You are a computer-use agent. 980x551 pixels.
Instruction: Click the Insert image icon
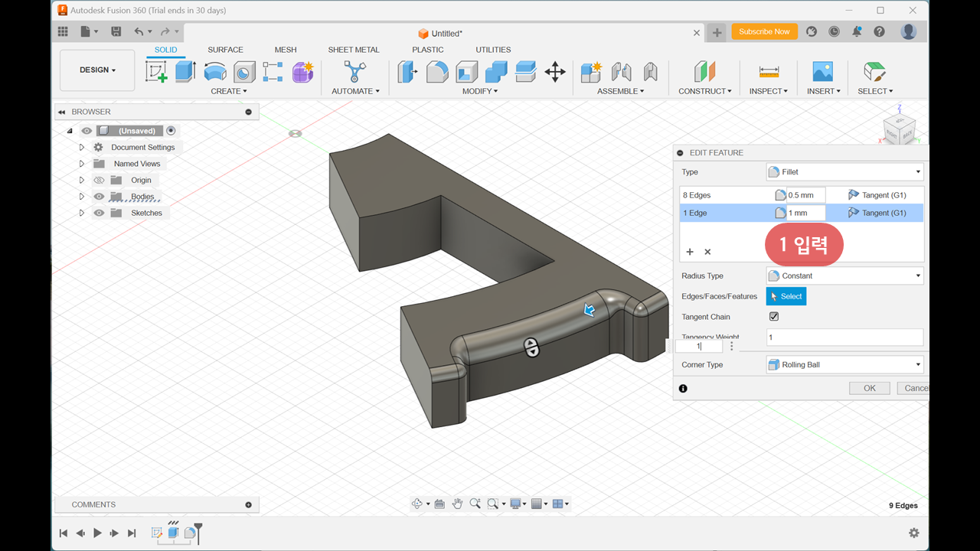click(822, 72)
